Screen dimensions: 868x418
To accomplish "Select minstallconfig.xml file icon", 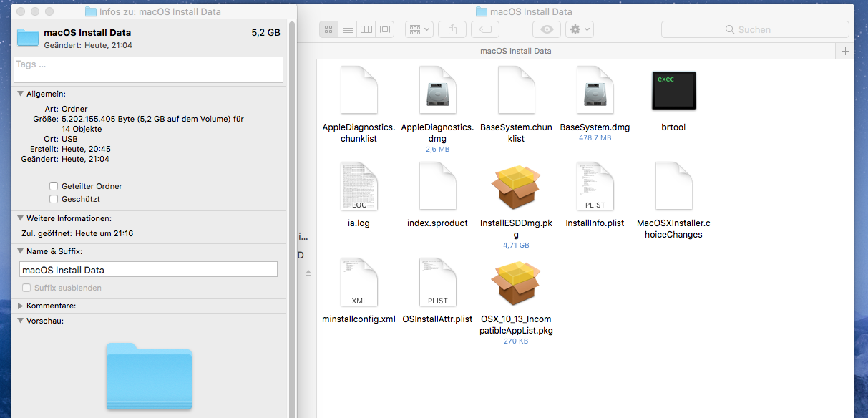I will click(x=359, y=283).
